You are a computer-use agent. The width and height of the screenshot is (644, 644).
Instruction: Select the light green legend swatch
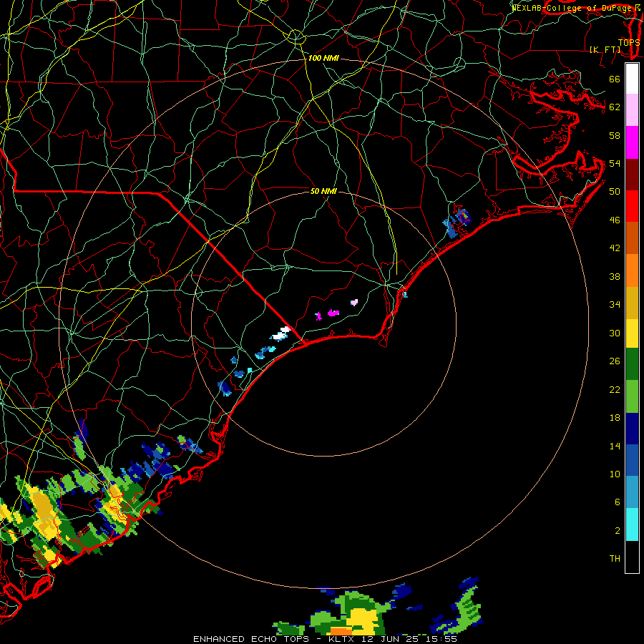pos(632,396)
